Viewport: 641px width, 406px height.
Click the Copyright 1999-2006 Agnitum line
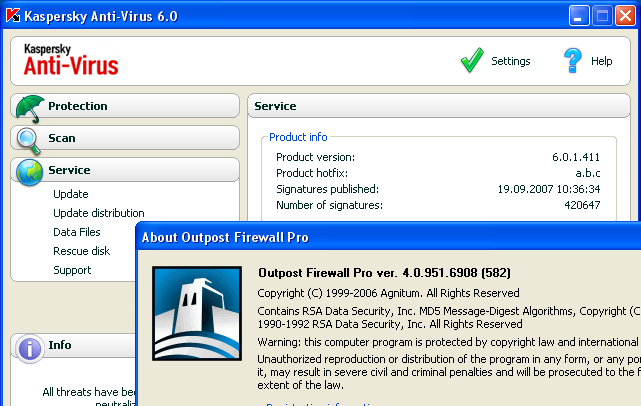pos(388,293)
